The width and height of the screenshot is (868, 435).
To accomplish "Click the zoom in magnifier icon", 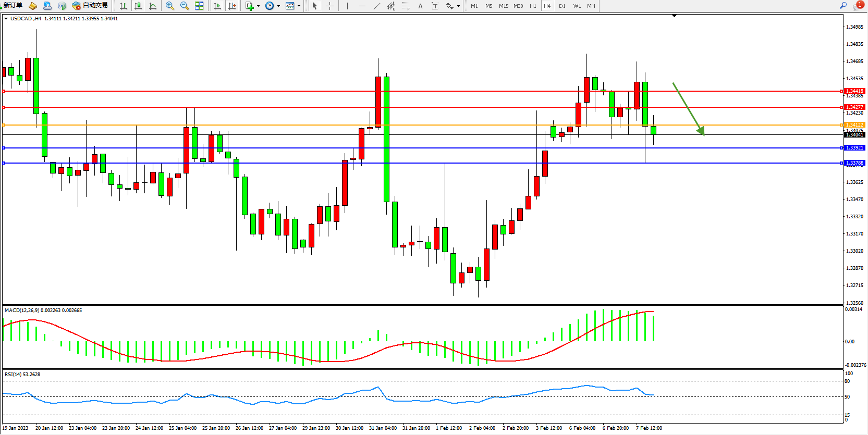I will pyautogui.click(x=169, y=6).
